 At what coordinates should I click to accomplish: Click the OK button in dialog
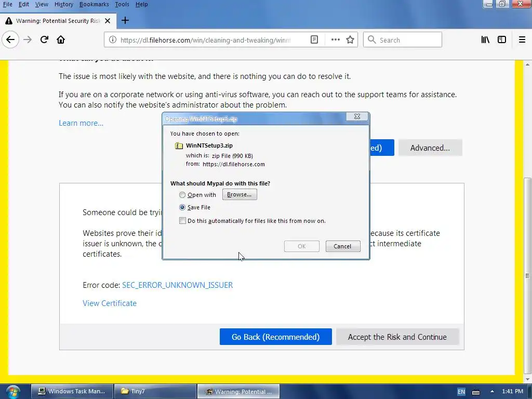(302, 246)
